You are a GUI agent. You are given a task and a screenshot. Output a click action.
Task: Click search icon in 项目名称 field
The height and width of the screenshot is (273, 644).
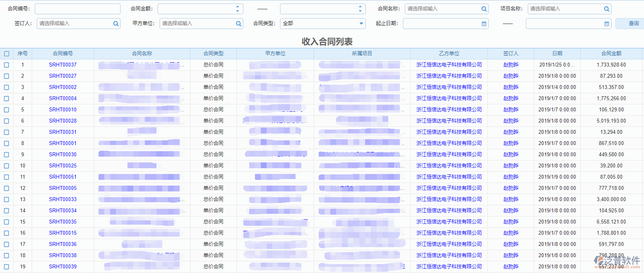(x=607, y=9)
